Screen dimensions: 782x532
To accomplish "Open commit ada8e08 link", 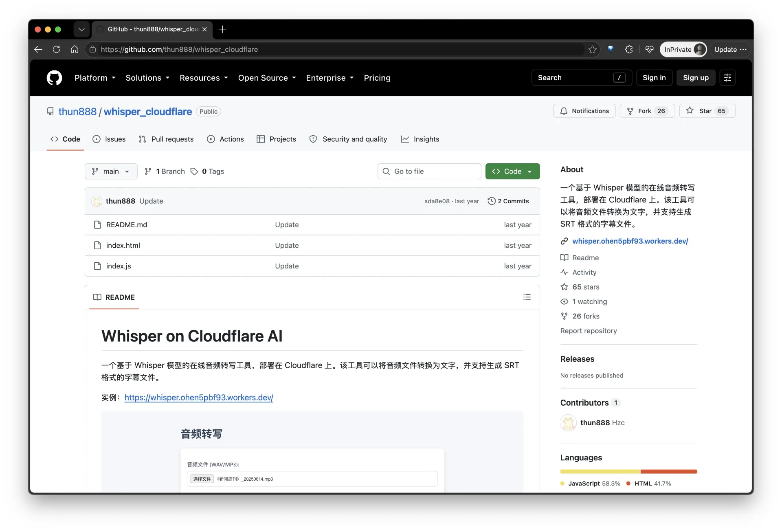I will click(437, 201).
